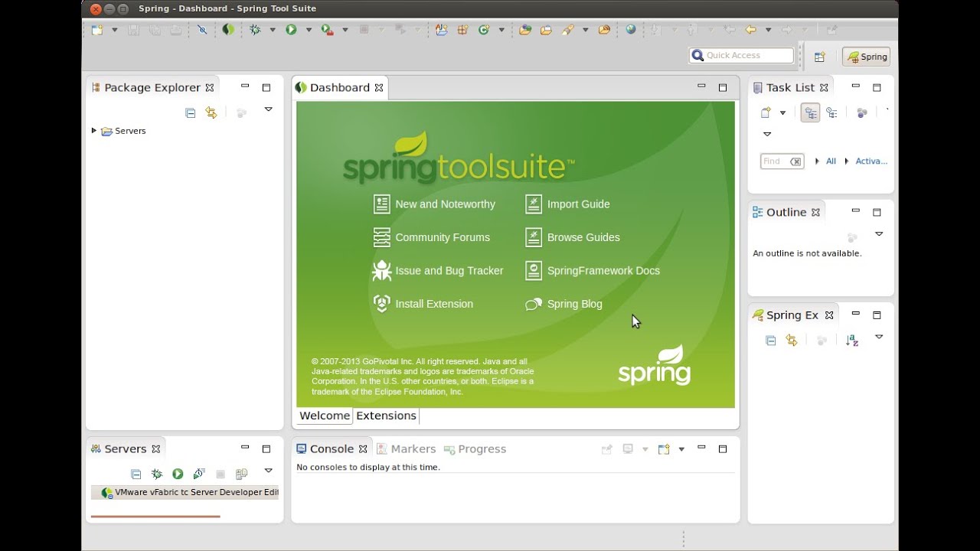Switch to the Markers tab

click(406, 449)
